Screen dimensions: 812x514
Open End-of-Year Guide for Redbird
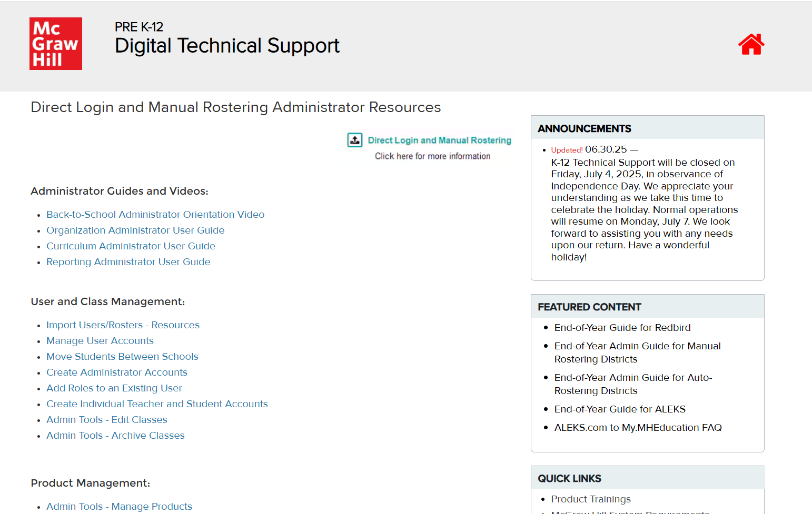[622, 328]
